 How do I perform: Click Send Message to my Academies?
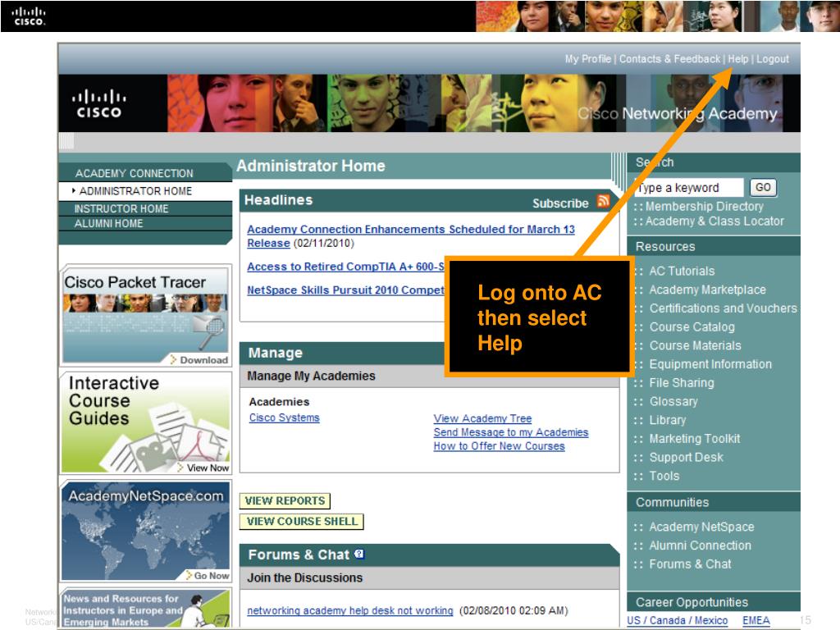pyautogui.click(x=511, y=432)
